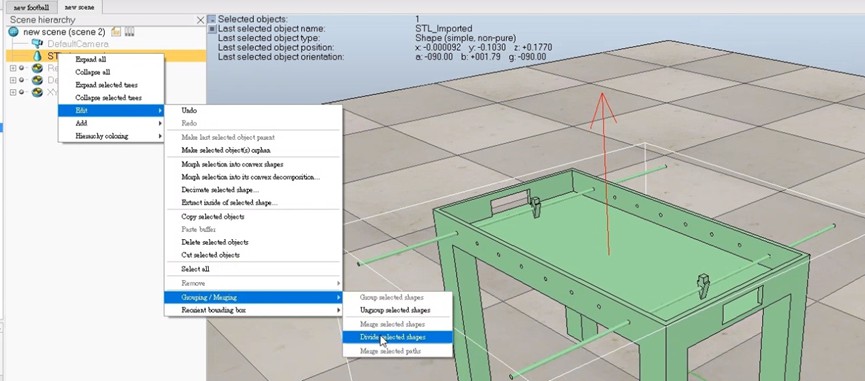Expand the third collapsed tree node

click(13, 93)
